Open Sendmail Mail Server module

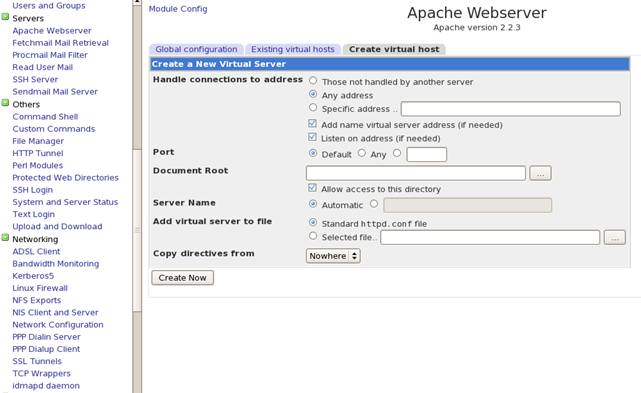point(55,92)
